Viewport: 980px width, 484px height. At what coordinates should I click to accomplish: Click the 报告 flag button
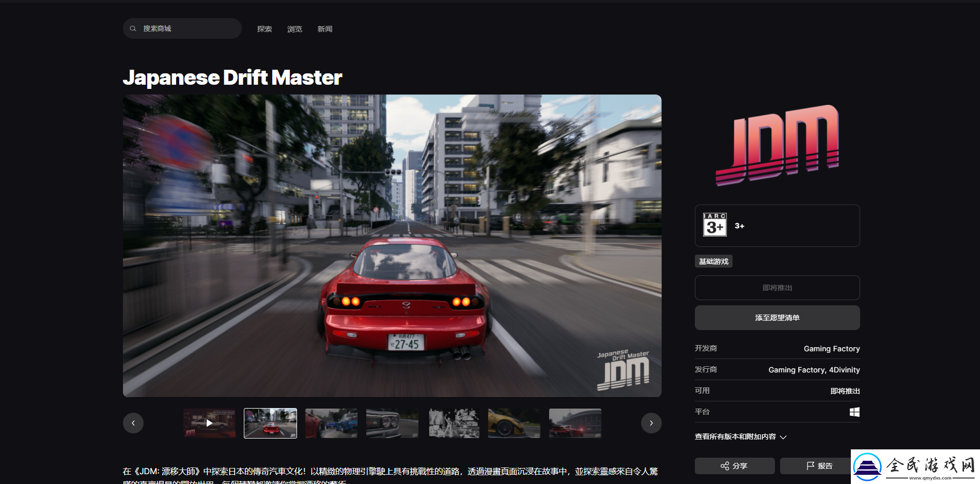819,466
